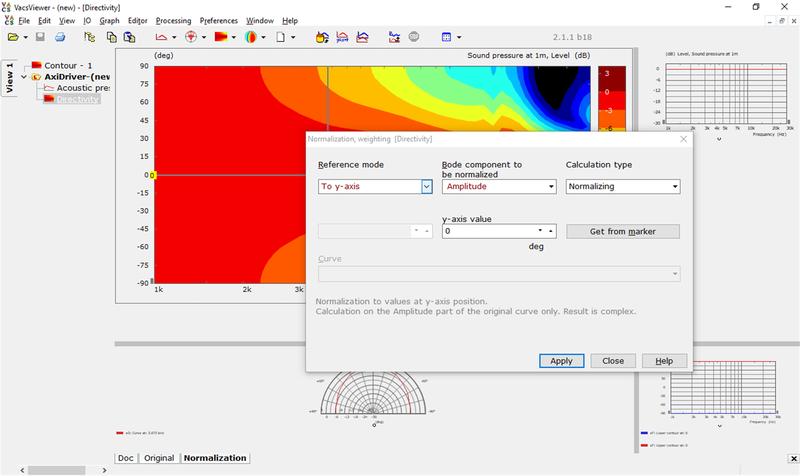Open the Processing menu
800x476 pixels.
point(173,20)
